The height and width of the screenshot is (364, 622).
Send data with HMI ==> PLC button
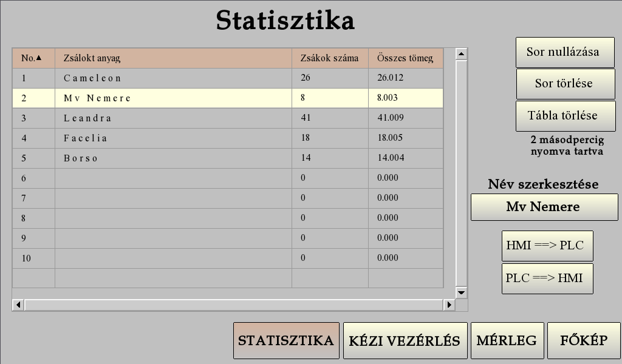pos(547,246)
